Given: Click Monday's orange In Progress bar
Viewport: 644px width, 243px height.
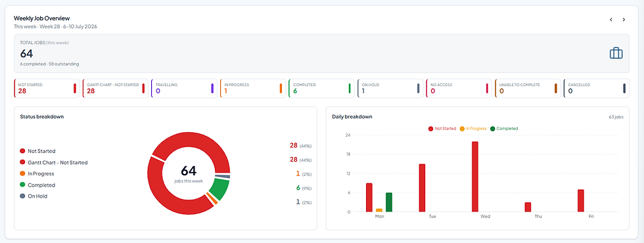Looking at the screenshot, I should click(379, 211).
